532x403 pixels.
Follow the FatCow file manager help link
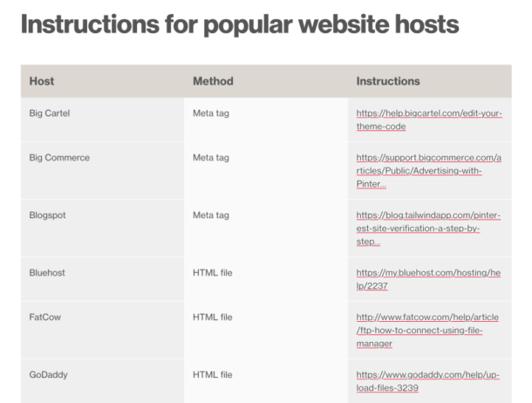coord(428,331)
